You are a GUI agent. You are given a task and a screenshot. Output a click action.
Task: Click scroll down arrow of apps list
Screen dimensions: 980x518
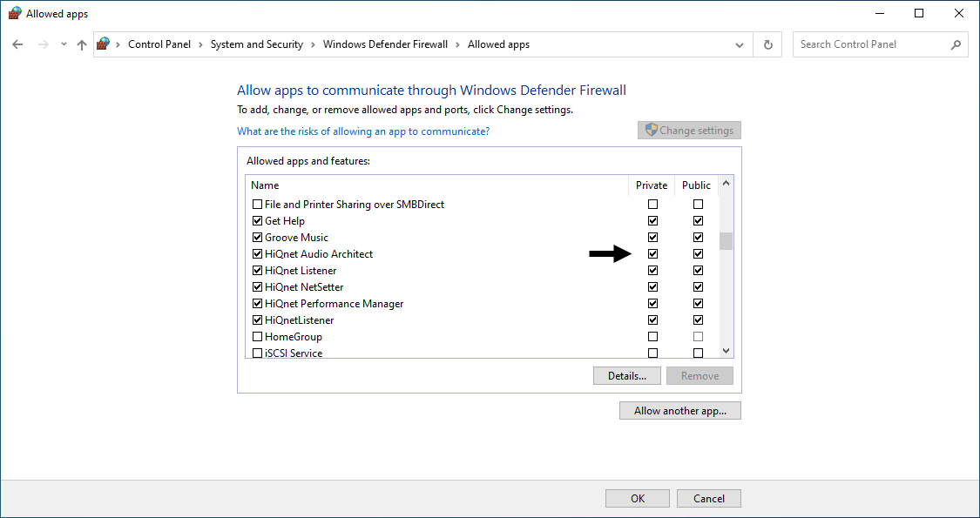click(726, 351)
